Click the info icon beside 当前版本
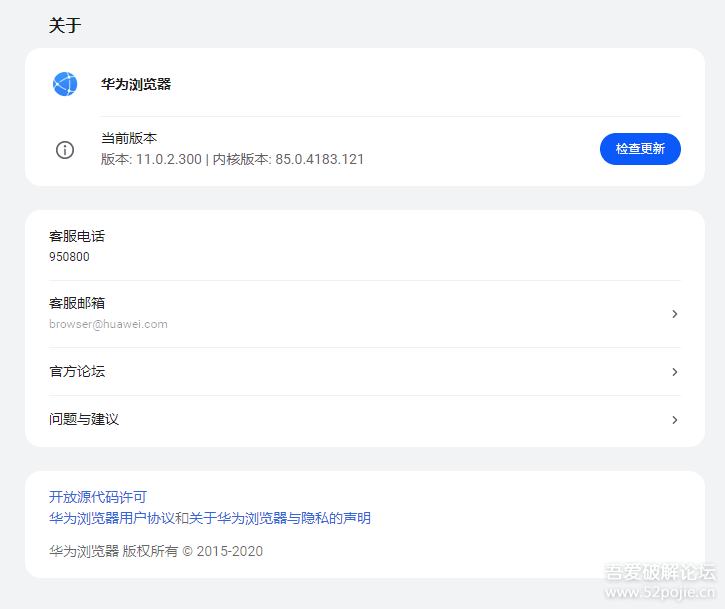725x609 pixels. pyautogui.click(x=65, y=150)
